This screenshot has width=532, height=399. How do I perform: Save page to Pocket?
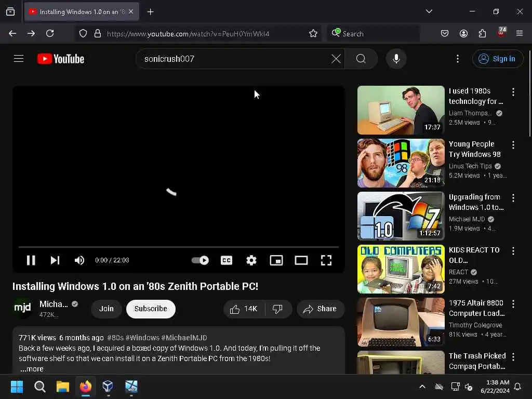tap(445, 33)
